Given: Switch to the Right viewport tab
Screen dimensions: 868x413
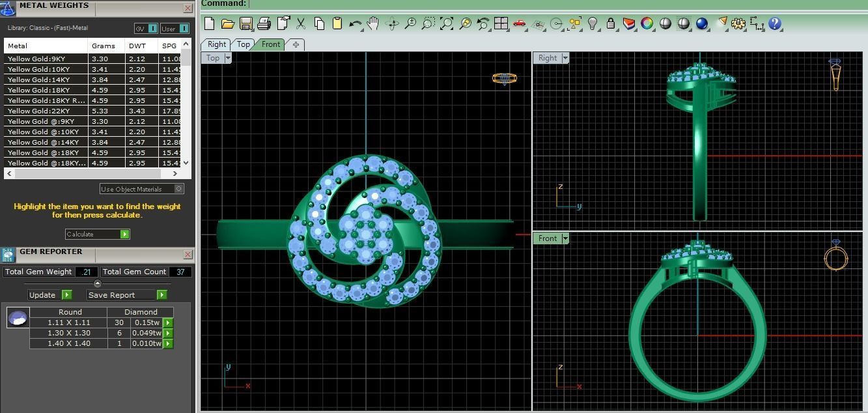Looking at the screenshot, I should (x=216, y=44).
